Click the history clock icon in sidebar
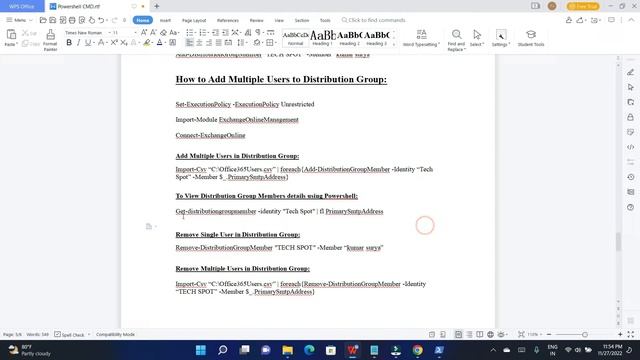This screenshot has height=360, width=640. [631, 177]
